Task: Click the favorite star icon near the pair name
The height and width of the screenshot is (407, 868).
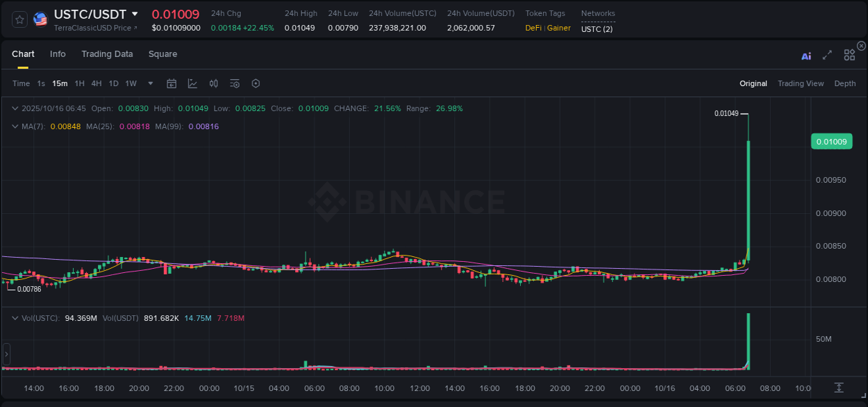Action: coord(19,19)
